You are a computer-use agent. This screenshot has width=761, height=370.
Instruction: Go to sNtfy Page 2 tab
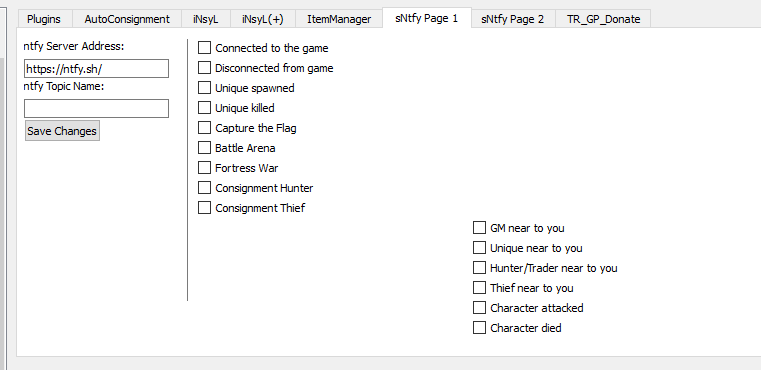[513, 19]
